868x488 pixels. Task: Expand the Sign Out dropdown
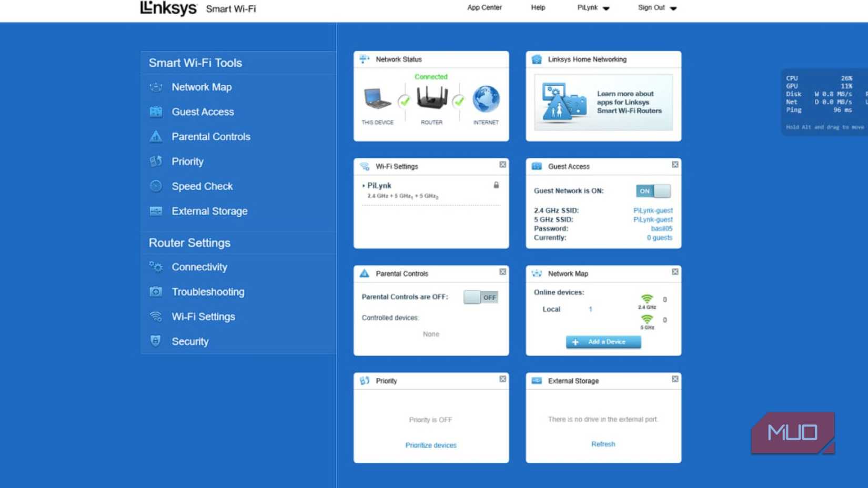(656, 7)
